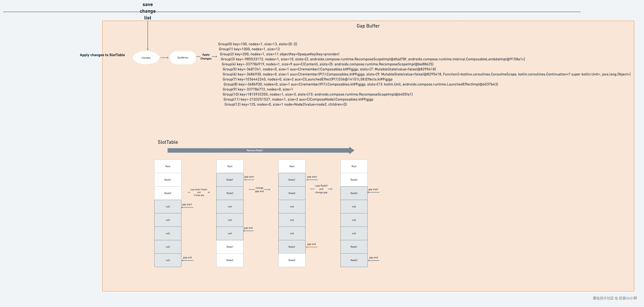Screen dimensions: 644x307
Task: Click the 'SlotWriter' rounded node
Action: (183, 58)
